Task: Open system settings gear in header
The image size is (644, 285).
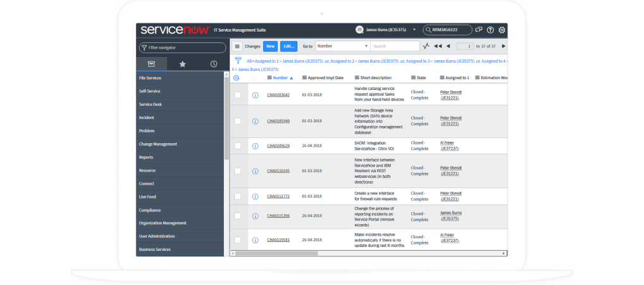Action: (x=502, y=30)
